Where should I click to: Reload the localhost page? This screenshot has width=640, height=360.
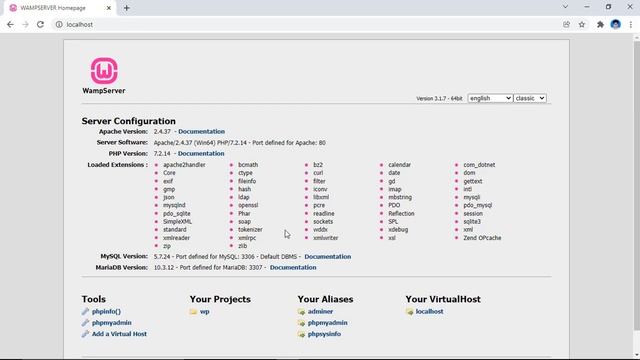pos(40,24)
